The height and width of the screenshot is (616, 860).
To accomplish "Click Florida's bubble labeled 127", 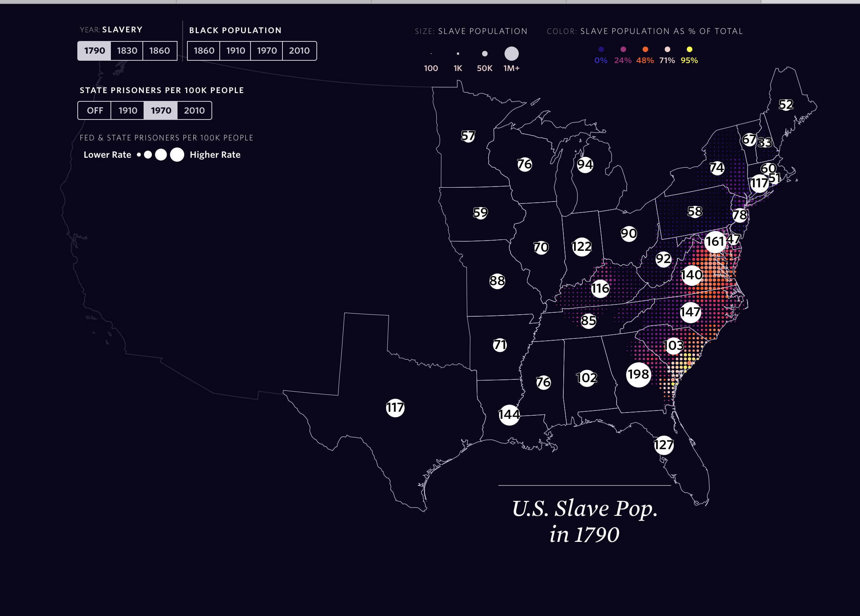I will click(x=664, y=445).
